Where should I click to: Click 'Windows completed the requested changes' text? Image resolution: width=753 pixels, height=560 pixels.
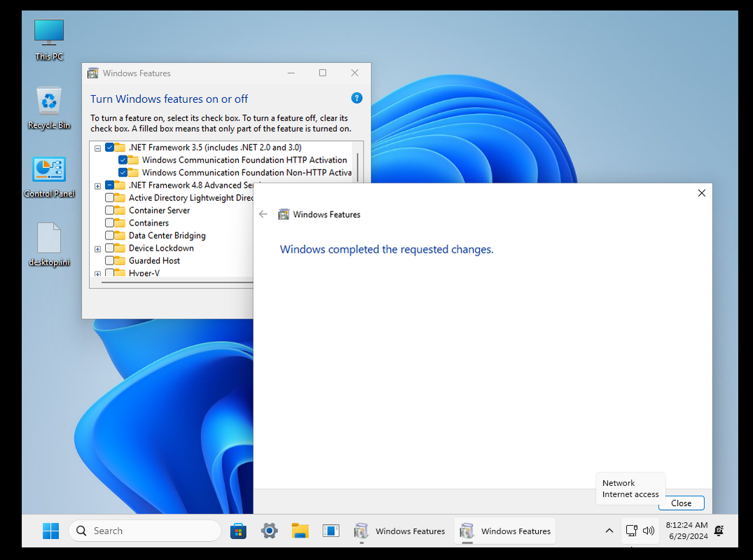pyautogui.click(x=387, y=249)
